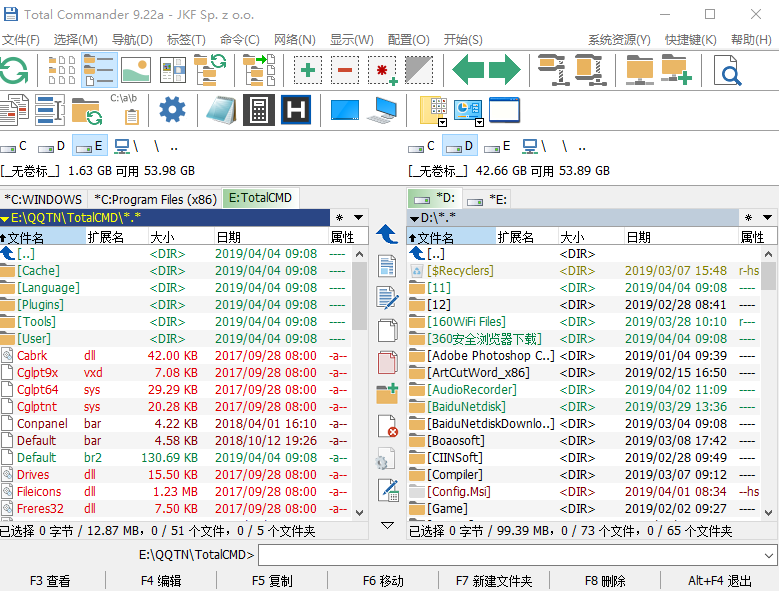Open dropdown on yellow grid toolbar icon
This screenshot has height=591, width=779.
442,122
